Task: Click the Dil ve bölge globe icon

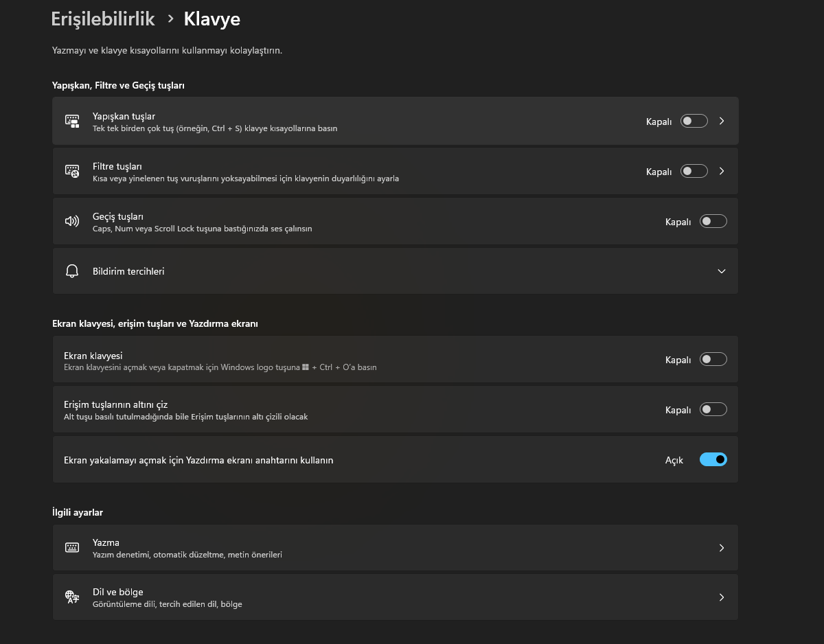Action: tap(72, 597)
